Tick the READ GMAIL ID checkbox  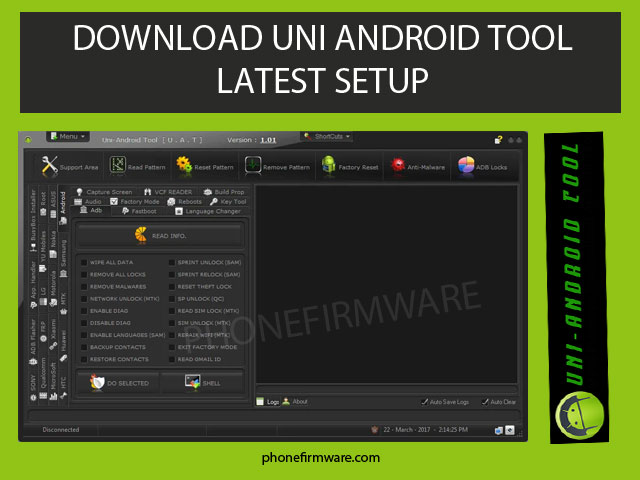click(x=172, y=359)
